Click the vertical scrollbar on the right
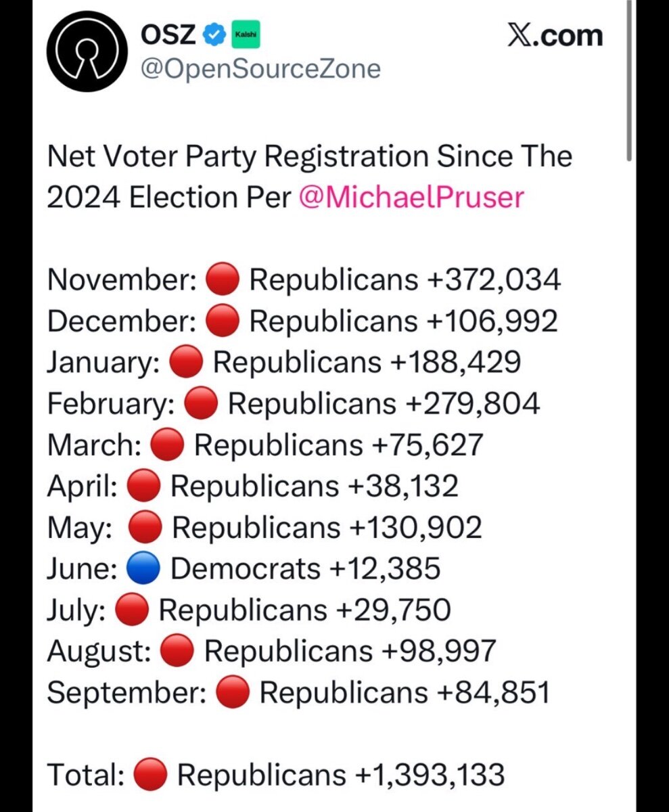Image resolution: width=669 pixels, height=812 pixels. (x=630, y=81)
